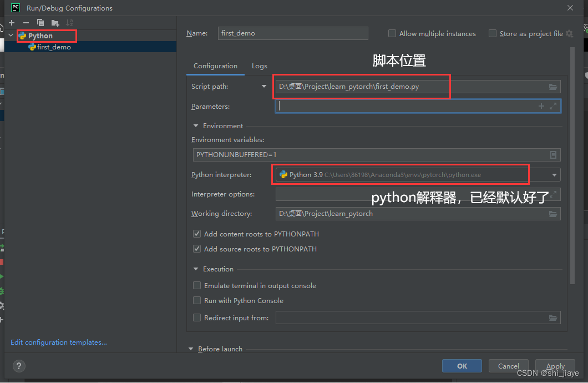Edit environment variables list

coord(553,154)
